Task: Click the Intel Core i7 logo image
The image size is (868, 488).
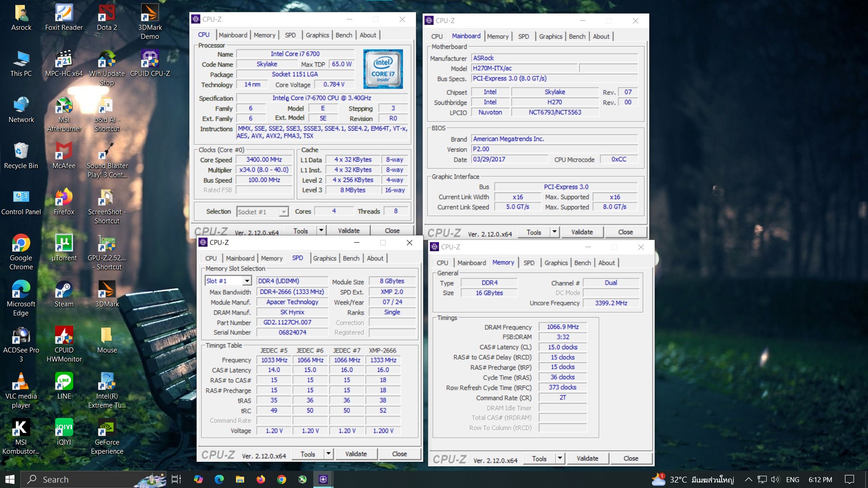Action: point(383,69)
